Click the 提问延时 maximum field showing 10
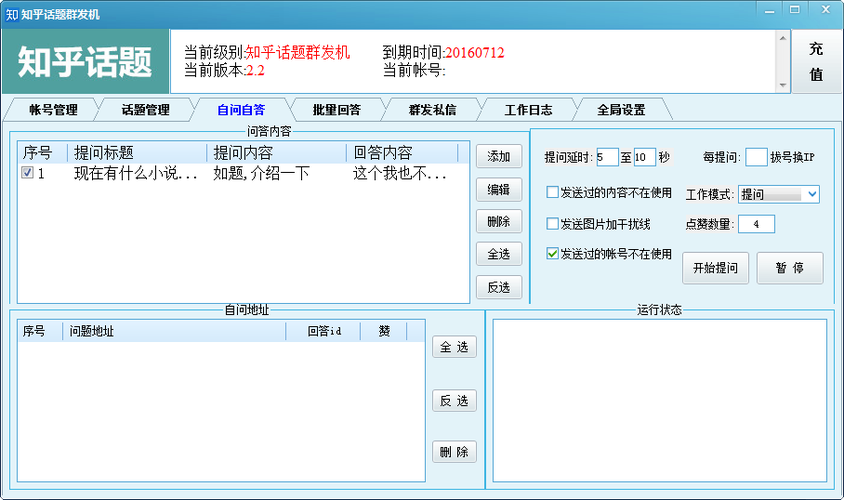844x500 pixels. point(644,157)
